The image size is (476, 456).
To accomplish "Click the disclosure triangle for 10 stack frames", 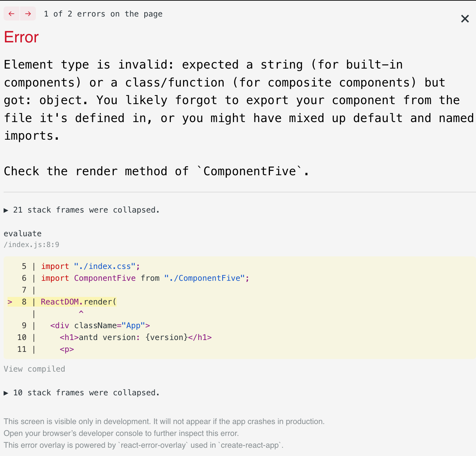I will [x=6, y=393].
